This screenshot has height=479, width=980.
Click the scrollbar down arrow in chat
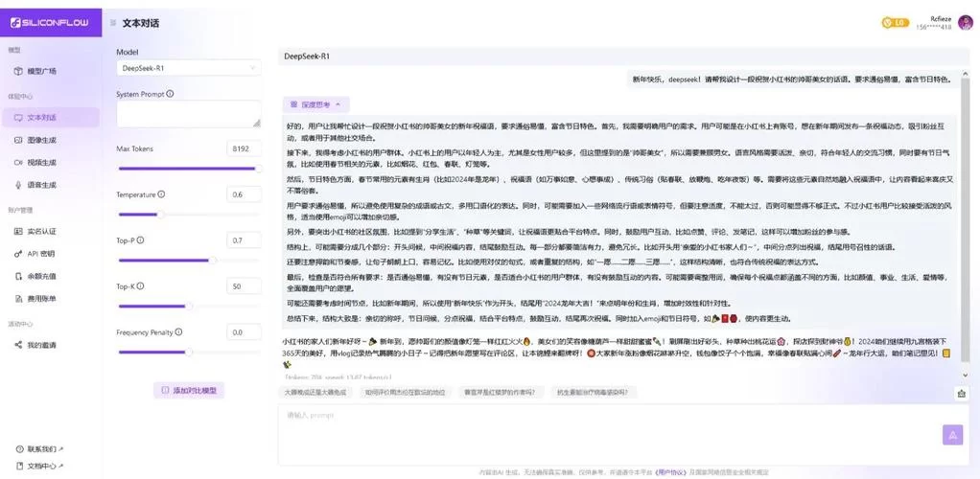coord(966,376)
